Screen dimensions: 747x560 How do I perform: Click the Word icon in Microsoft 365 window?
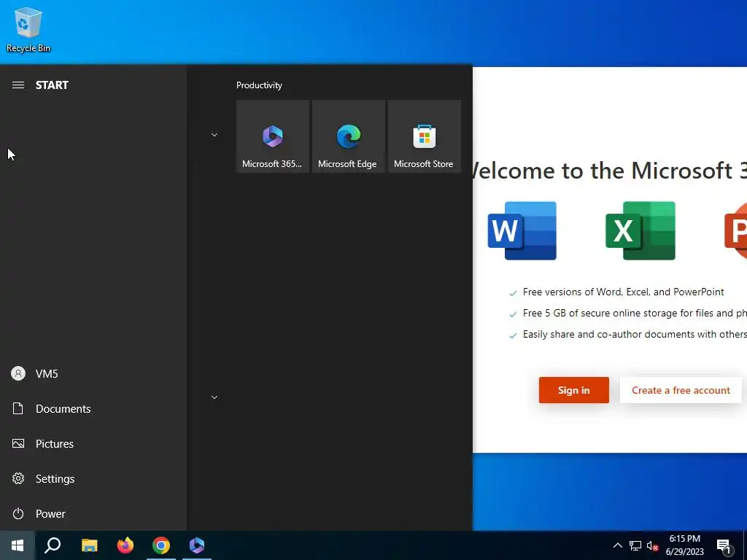click(522, 231)
